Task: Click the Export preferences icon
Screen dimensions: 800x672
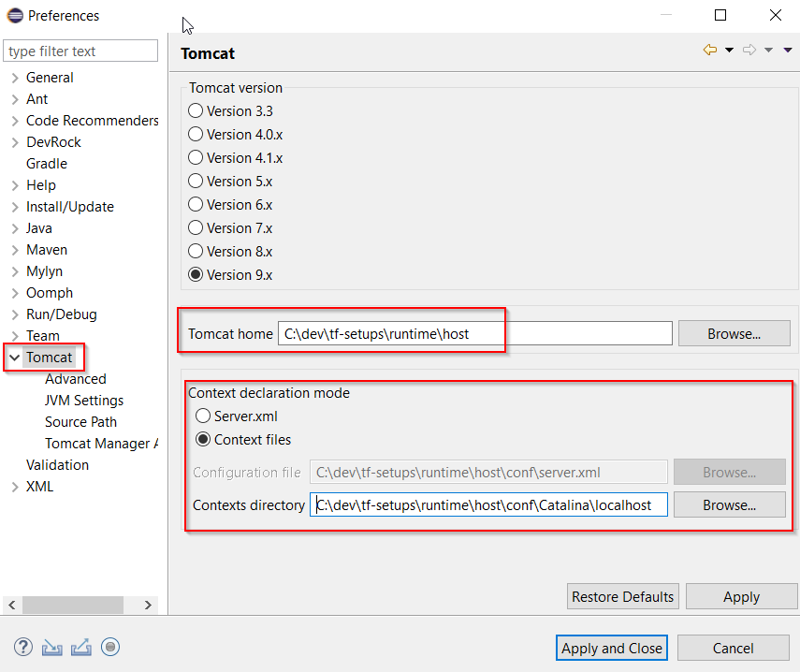Action: (80, 647)
